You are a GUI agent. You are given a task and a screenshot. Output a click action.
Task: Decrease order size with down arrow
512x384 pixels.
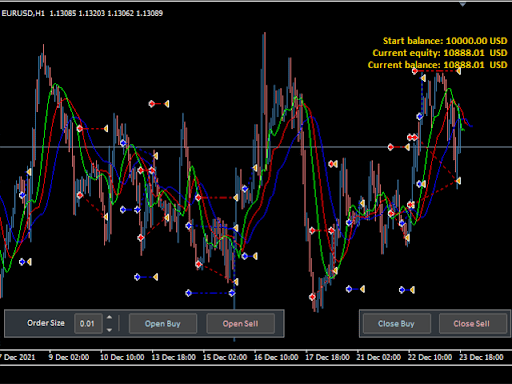(109, 330)
